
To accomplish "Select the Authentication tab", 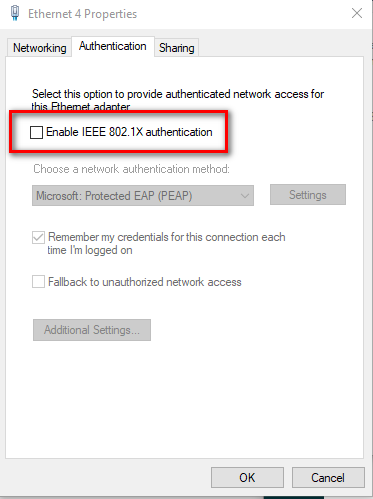I will 113,46.
